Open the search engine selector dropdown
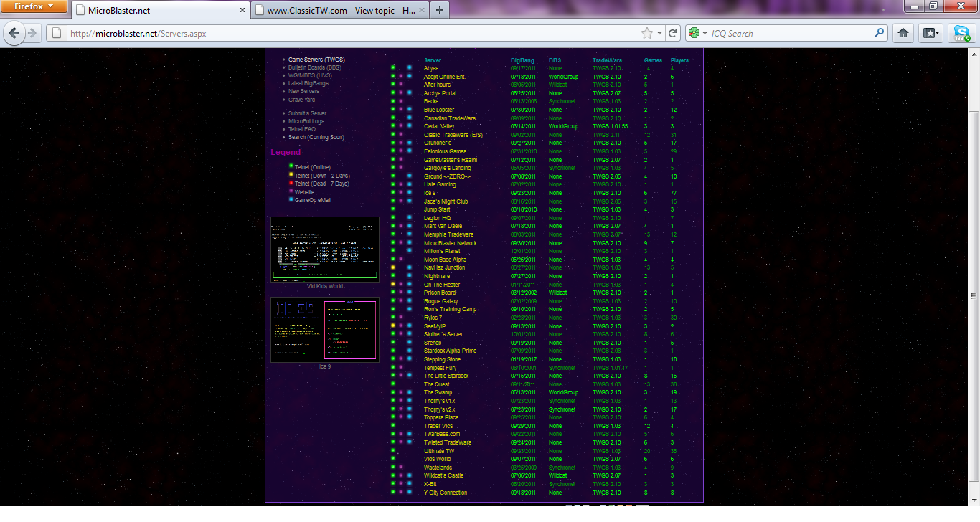The height and width of the screenshot is (522, 980). coord(698,33)
